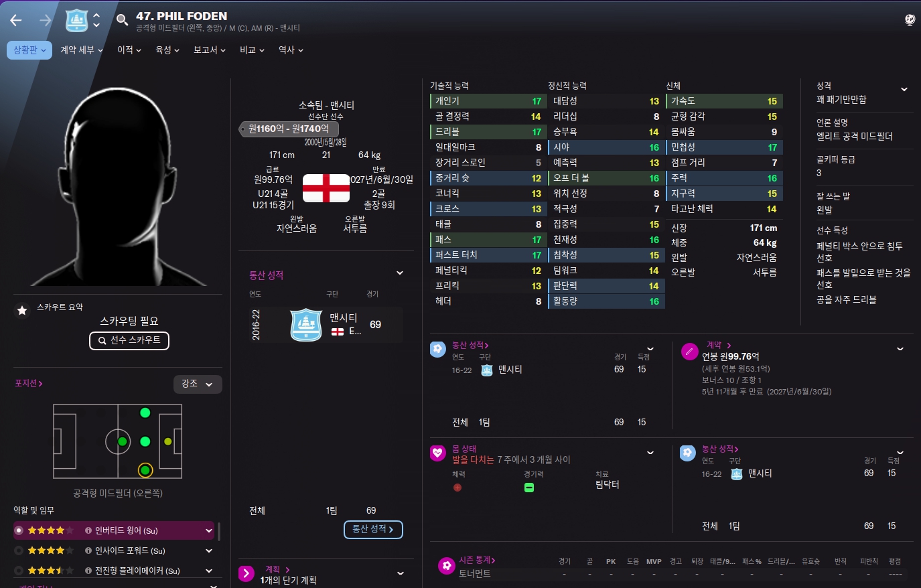Click info icon beside 전진형 플레이메이커

coord(88,571)
